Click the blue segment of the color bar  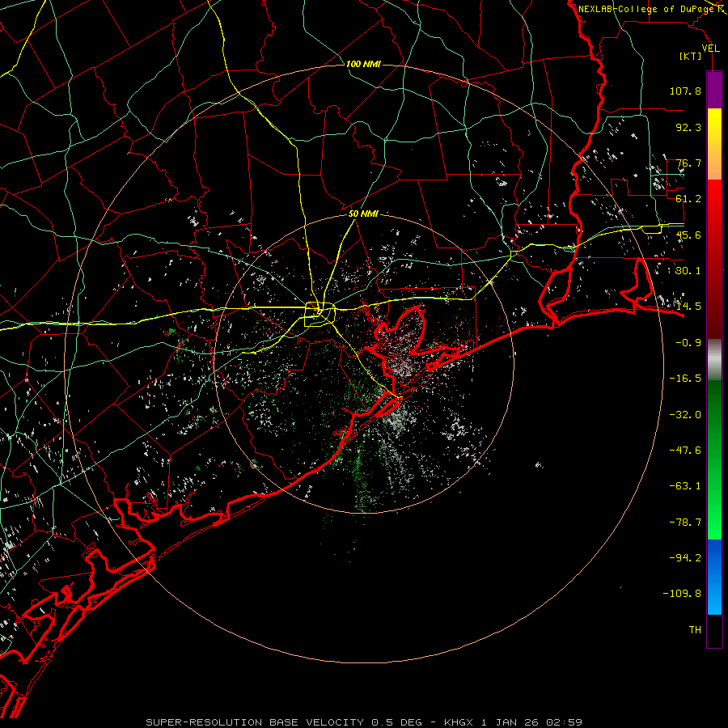point(714,577)
